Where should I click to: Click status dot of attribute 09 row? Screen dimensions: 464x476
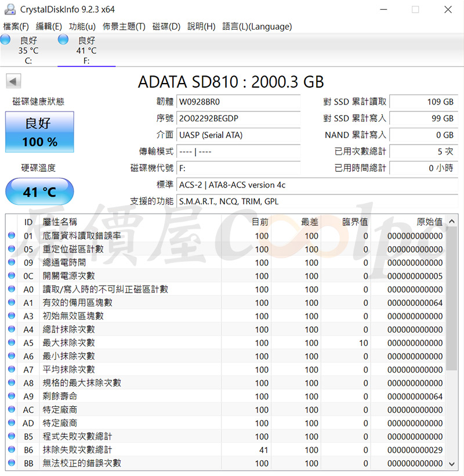12,262
